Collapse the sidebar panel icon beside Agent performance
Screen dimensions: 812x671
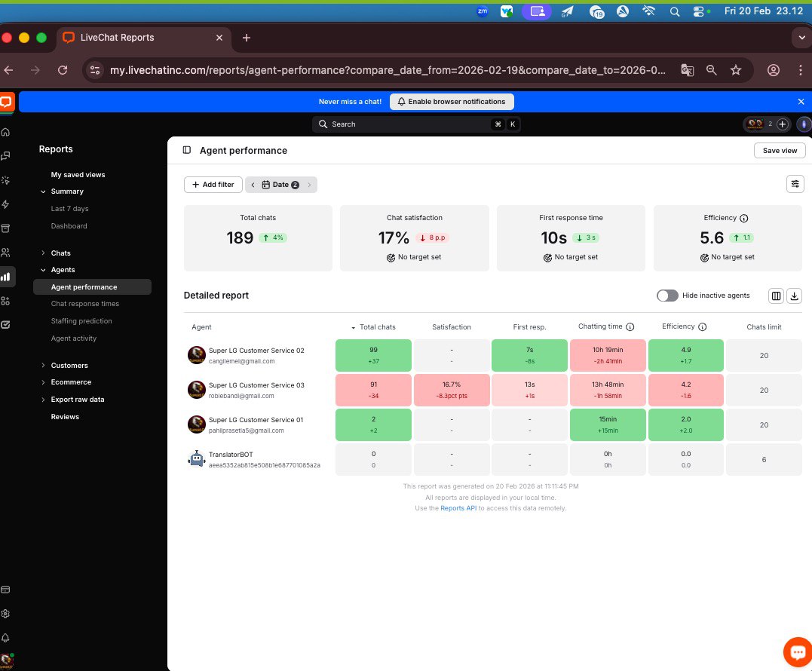click(187, 150)
